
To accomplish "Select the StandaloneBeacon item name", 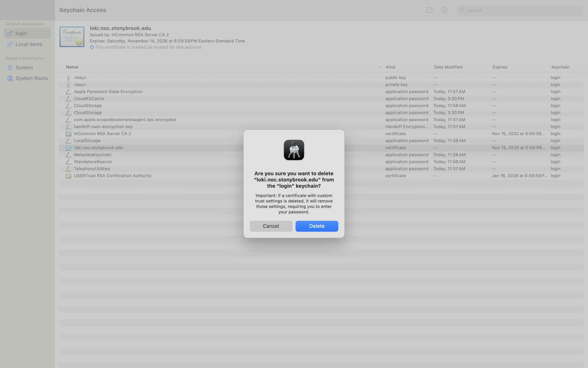I will [x=93, y=162].
